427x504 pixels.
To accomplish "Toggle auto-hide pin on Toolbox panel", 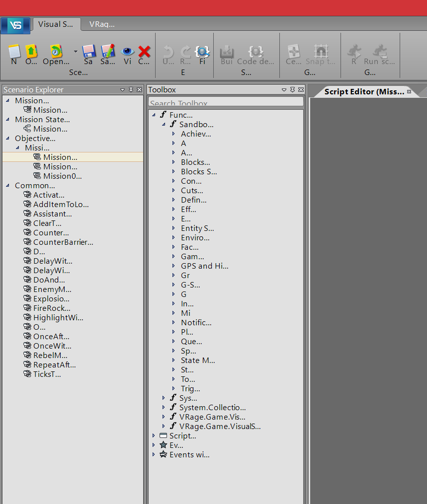I will click(x=292, y=90).
